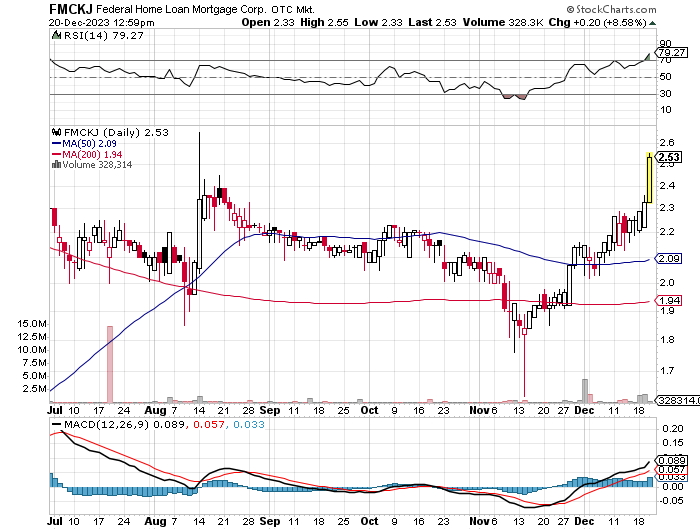Click the 15.0M volume scale label
The height and width of the screenshot is (530, 700).
[32, 324]
